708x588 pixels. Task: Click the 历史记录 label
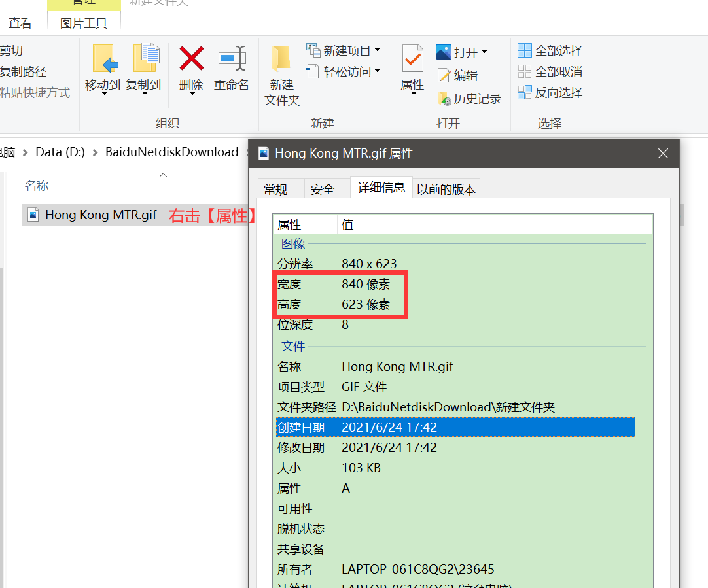coord(477,98)
